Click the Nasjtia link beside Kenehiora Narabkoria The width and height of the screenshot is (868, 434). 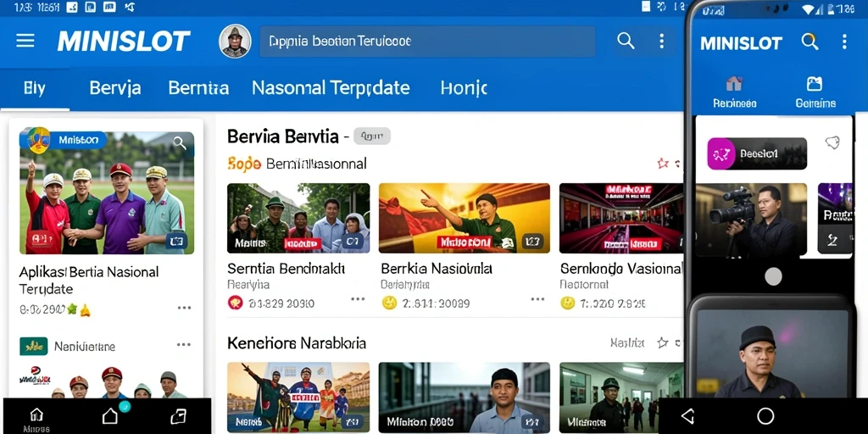[x=627, y=342]
